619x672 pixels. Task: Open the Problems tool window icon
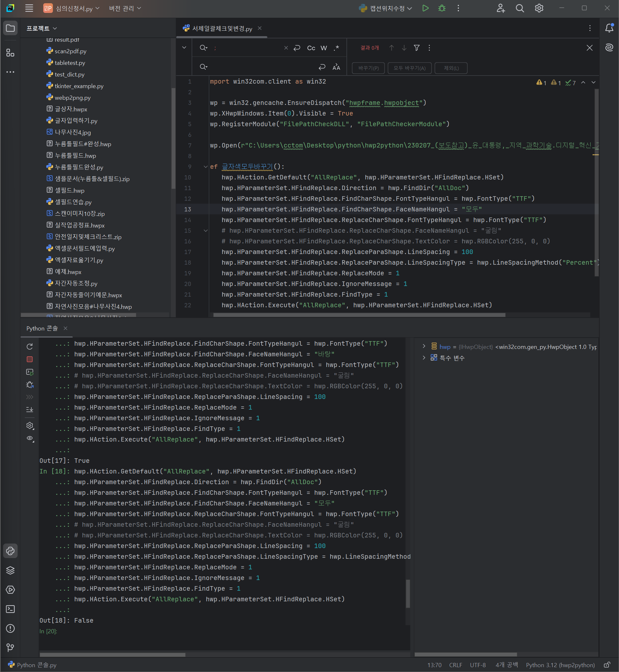[10, 628]
